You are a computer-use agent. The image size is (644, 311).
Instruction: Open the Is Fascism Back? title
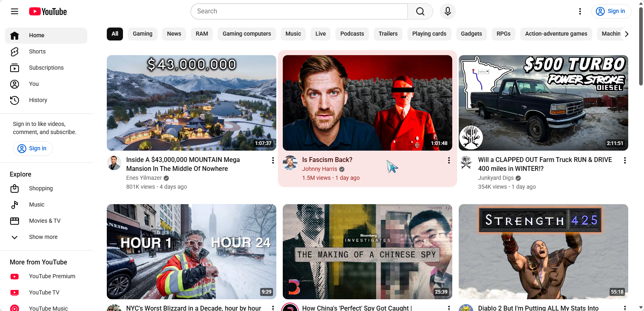327,160
